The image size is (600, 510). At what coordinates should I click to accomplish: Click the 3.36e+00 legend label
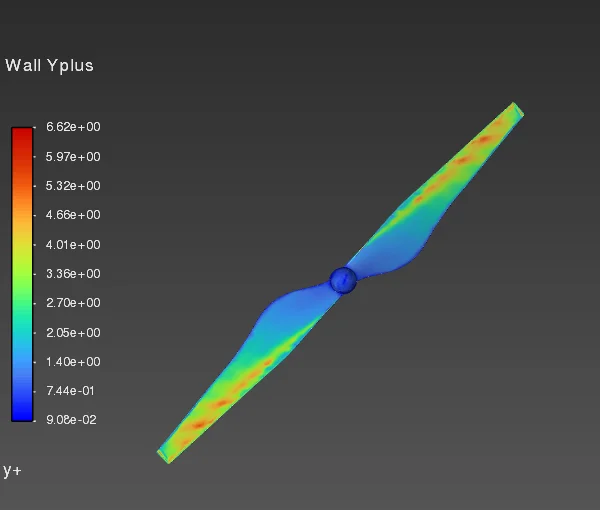(x=73, y=274)
